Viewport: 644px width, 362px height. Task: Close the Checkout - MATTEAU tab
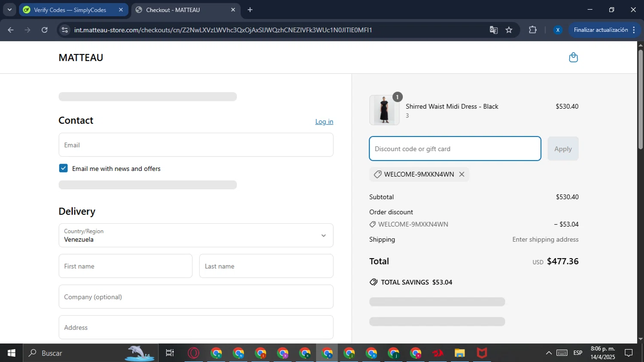pos(233,10)
